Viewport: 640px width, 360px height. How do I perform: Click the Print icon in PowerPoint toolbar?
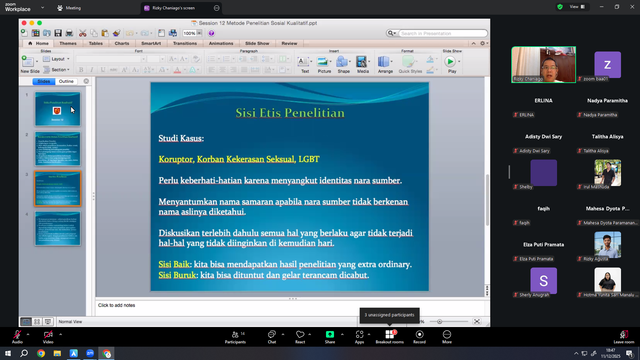69,33
